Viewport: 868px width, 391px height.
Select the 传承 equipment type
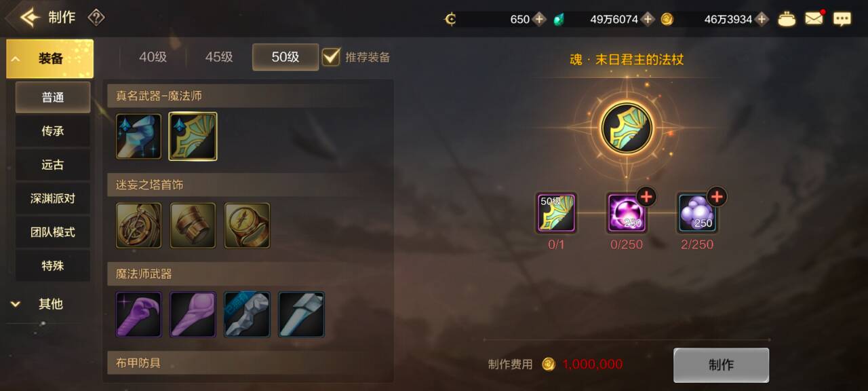(x=53, y=131)
